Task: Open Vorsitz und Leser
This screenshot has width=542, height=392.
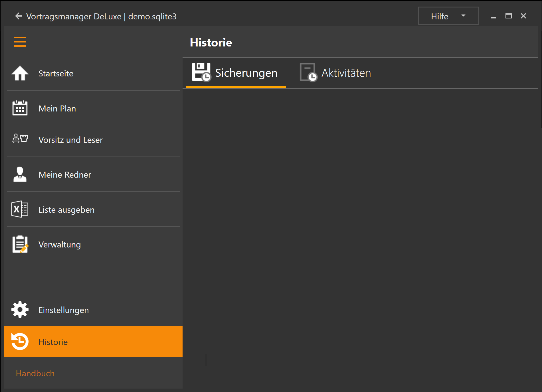Action: (x=93, y=140)
